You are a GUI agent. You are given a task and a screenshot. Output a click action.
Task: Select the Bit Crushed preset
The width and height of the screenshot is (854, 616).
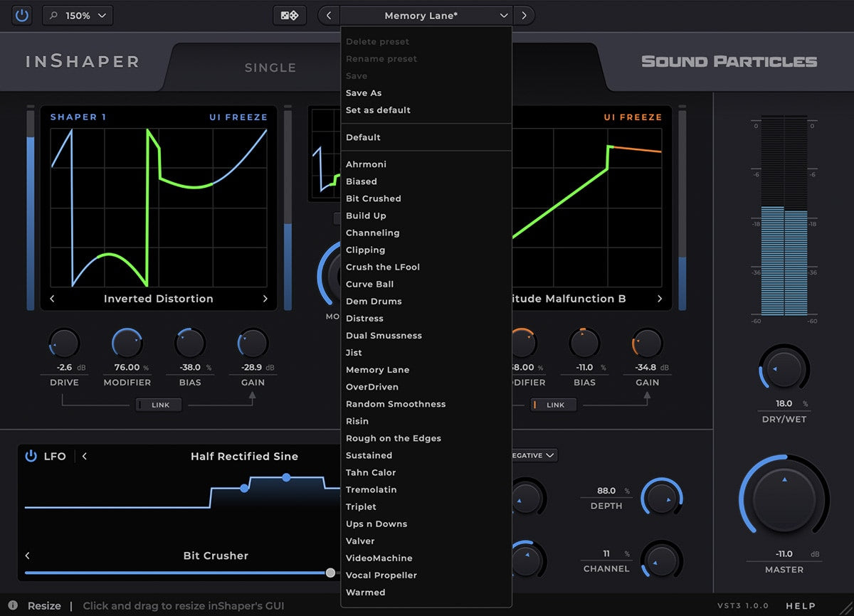coord(373,198)
